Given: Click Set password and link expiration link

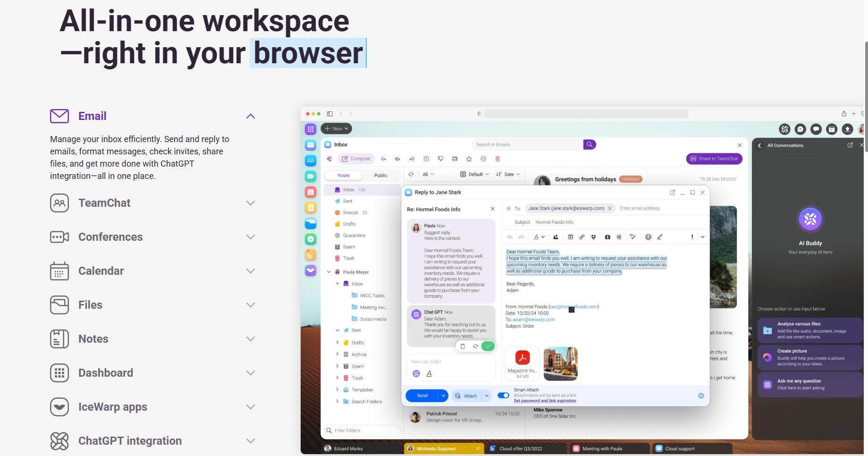Looking at the screenshot, I should [x=545, y=401].
